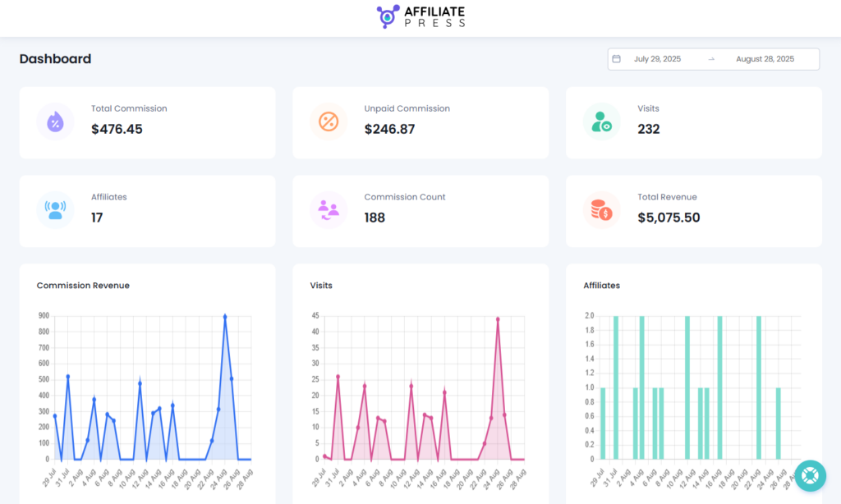The image size is (841, 504).
Task: Click the Total Commission flame icon
Action: coord(55,122)
